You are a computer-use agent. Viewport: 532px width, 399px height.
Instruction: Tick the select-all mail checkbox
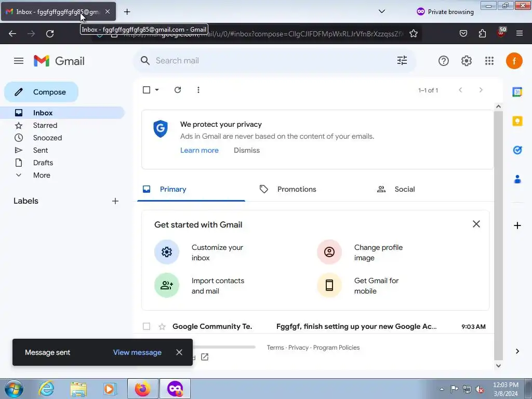pos(146,90)
